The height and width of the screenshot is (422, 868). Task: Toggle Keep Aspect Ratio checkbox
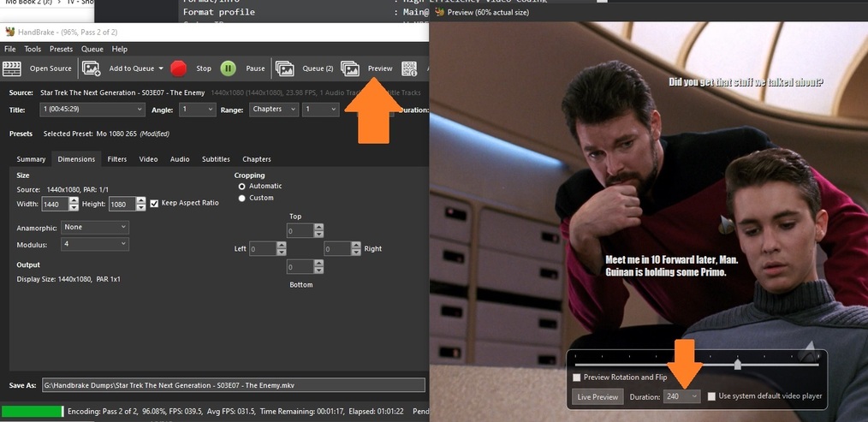(154, 203)
